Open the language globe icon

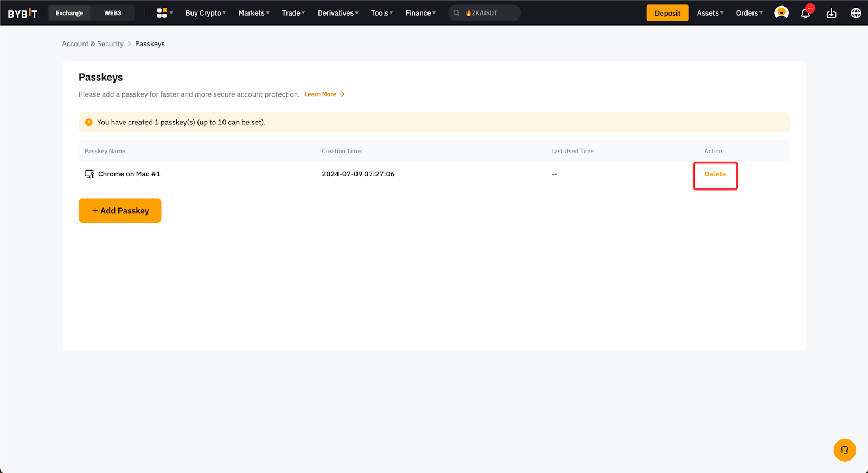click(856, 13)
